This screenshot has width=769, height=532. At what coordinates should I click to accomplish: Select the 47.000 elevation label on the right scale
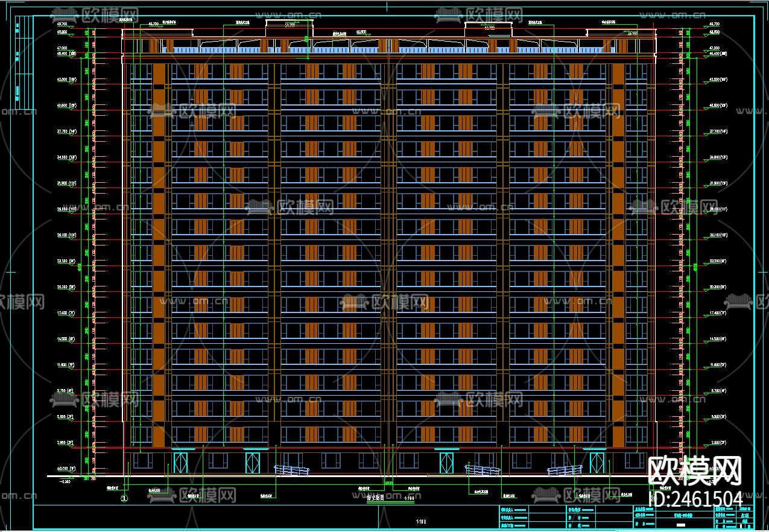714,48
